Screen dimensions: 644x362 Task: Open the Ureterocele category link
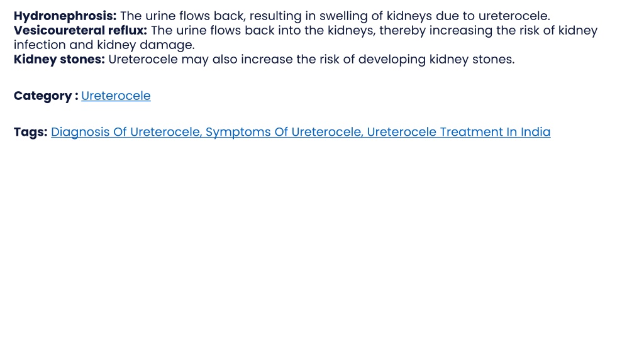(x=116, y=96)
